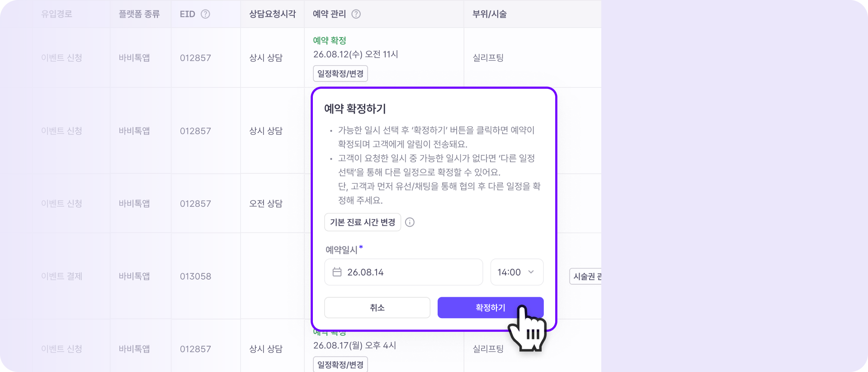The image size is (868, 372).
Task: Click the 플랫폼 종류 column header
Action: (139, 14)
